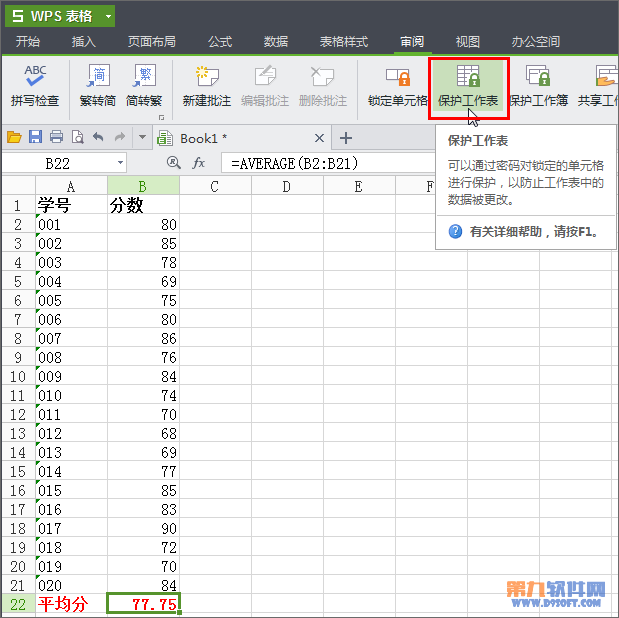This screenshot has width=619, height=618.
Task: Click the open folder icon in quick toolbar
Action: click(14, 137)
